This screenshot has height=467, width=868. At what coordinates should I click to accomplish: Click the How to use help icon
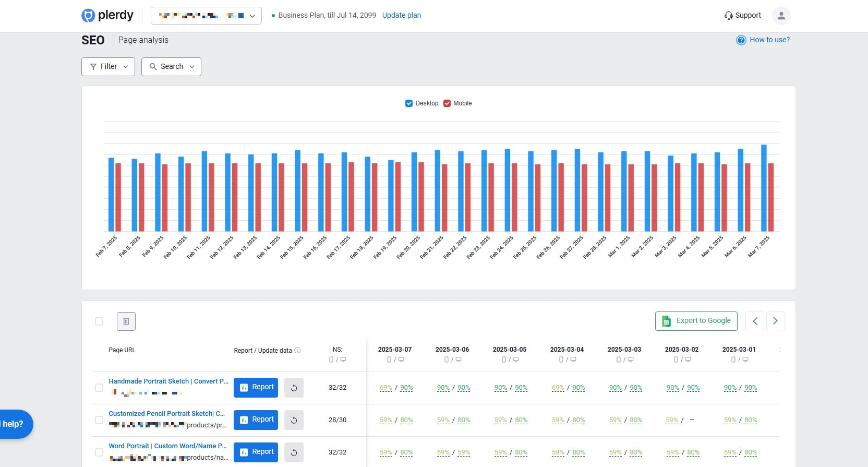[741, 40]
